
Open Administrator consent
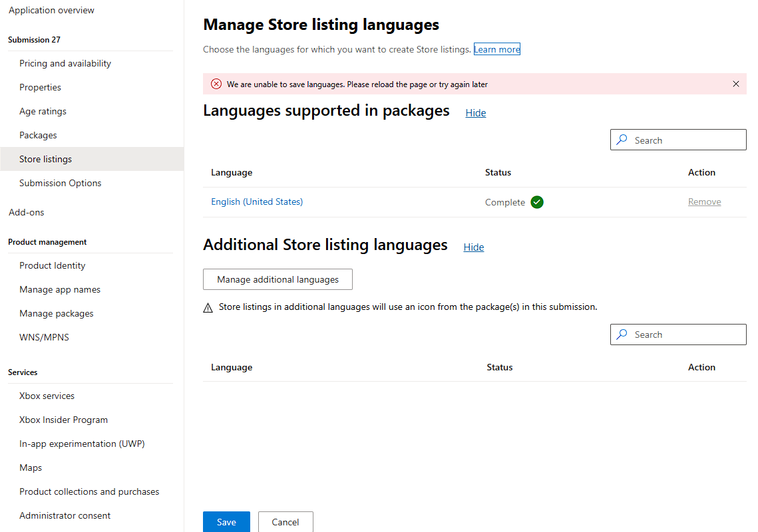65,515
